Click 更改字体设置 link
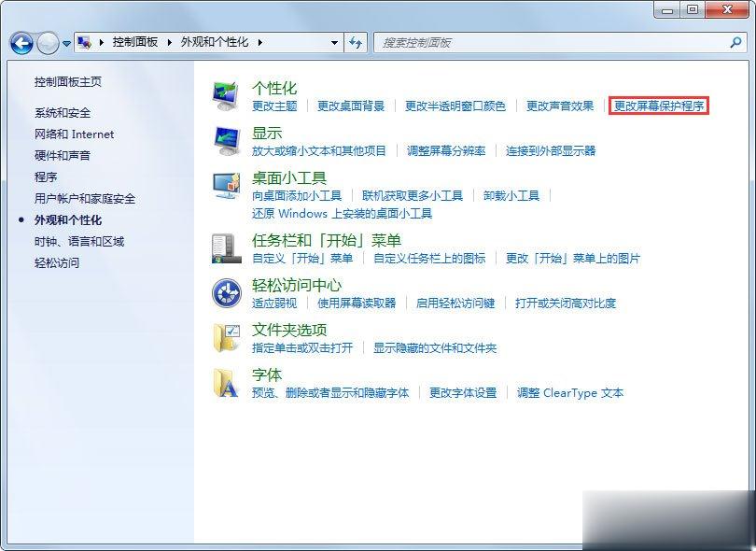 463,392
